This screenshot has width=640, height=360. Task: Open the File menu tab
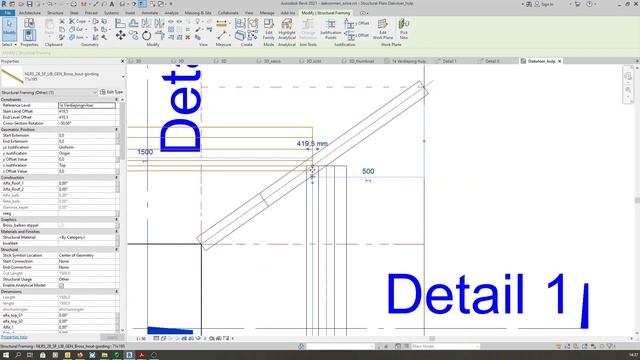click(8, 13)
